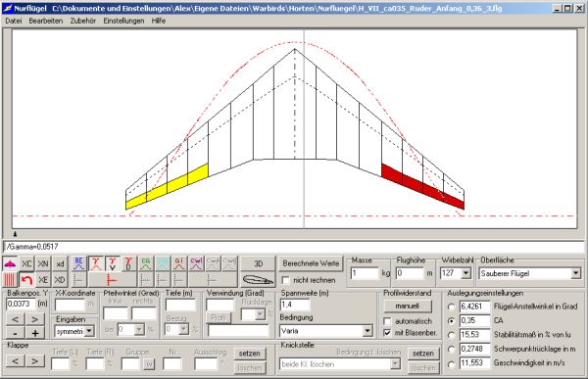588x379 pixels.
Task: Click the Spannweite input field
Action: 295,305
